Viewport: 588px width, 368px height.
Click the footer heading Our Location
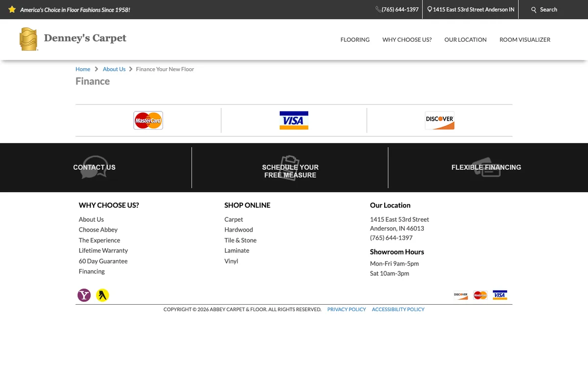pos(390,205)
